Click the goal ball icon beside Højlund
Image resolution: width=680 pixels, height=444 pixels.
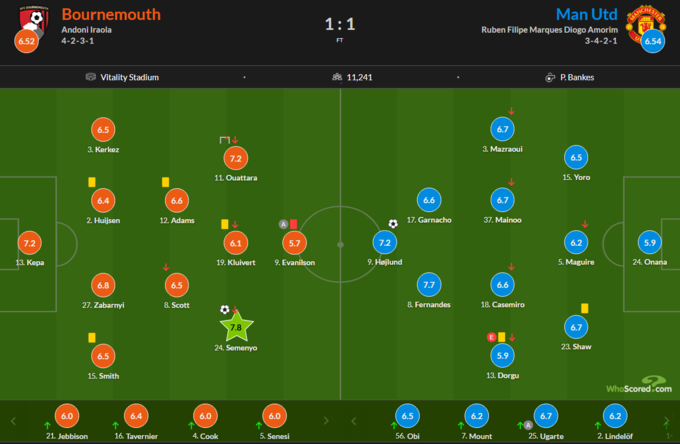393,224
